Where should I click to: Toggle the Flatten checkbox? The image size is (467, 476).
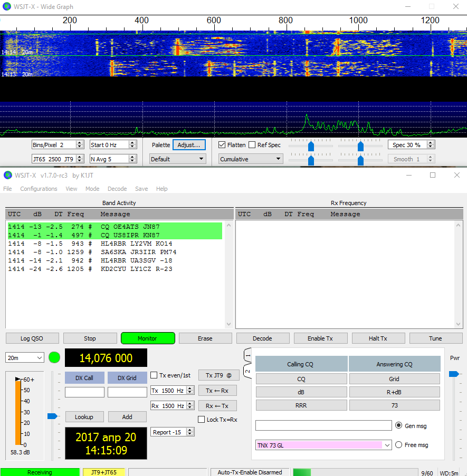pos(222,145)
